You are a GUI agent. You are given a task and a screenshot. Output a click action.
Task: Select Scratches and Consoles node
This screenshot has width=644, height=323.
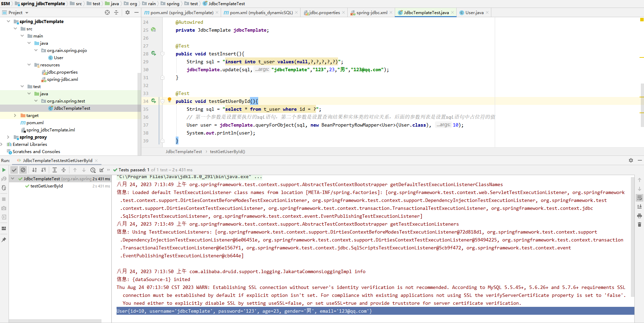[x=36, y=151]
